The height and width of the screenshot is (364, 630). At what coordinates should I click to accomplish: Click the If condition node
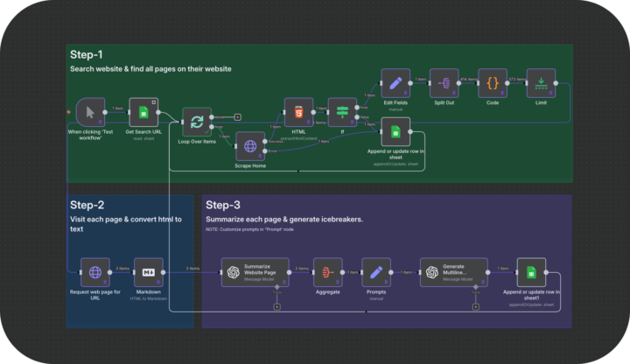click(342, 112)
